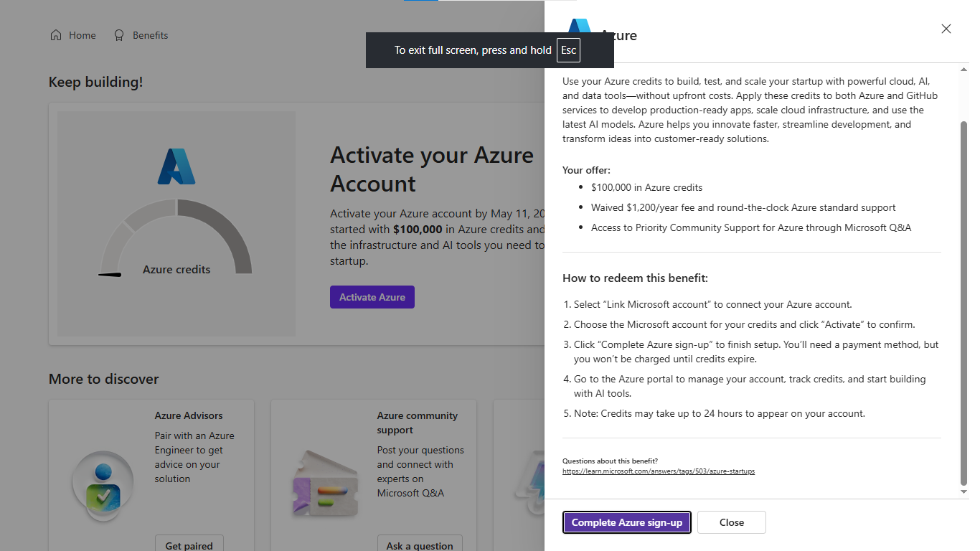Viewport: 980px width, 551px height.
Task: Click the Complete Azure sign-up button
Action: [x=627, y=522]
